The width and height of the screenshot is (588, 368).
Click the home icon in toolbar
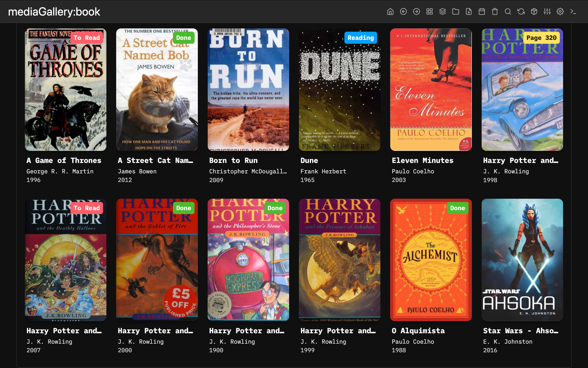(390, 12)
